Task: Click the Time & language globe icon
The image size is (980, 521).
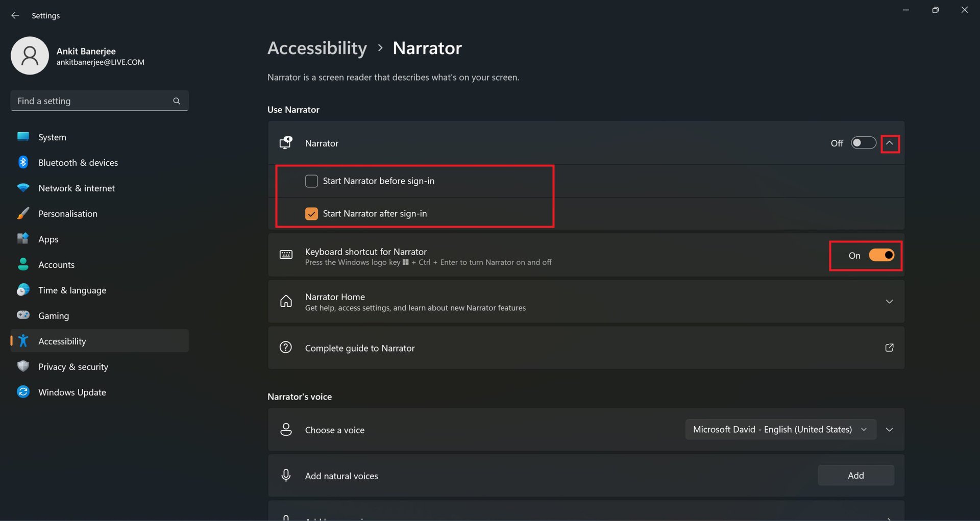Action: pyautogui.click(x=23, y=290)
